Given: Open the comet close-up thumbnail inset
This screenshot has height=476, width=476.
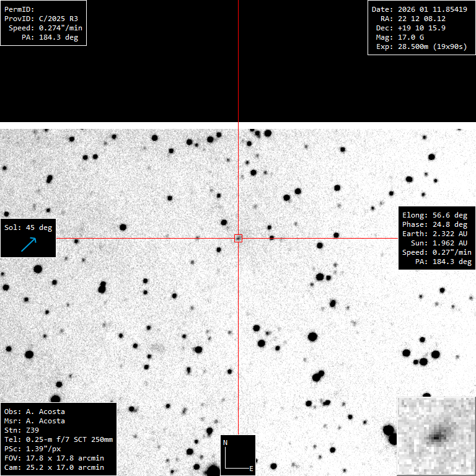Looking at the screenshot, I should [x=436, y=436].
